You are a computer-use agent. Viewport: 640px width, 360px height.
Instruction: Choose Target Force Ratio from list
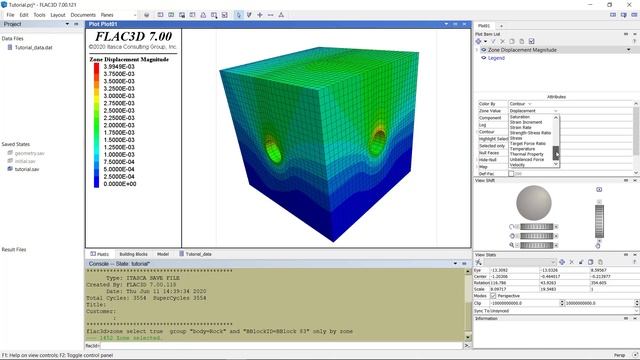(528, 143)
